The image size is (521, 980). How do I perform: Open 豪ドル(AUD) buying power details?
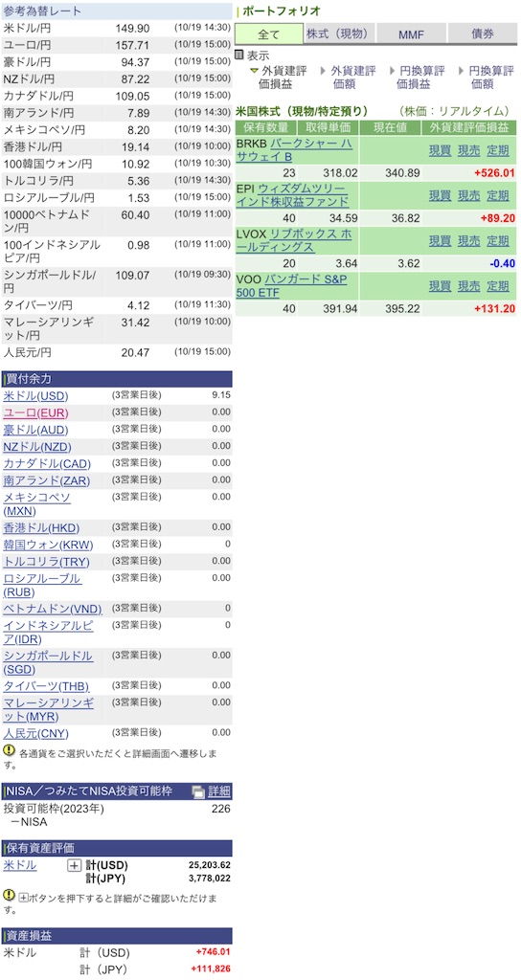coord(35,430)
